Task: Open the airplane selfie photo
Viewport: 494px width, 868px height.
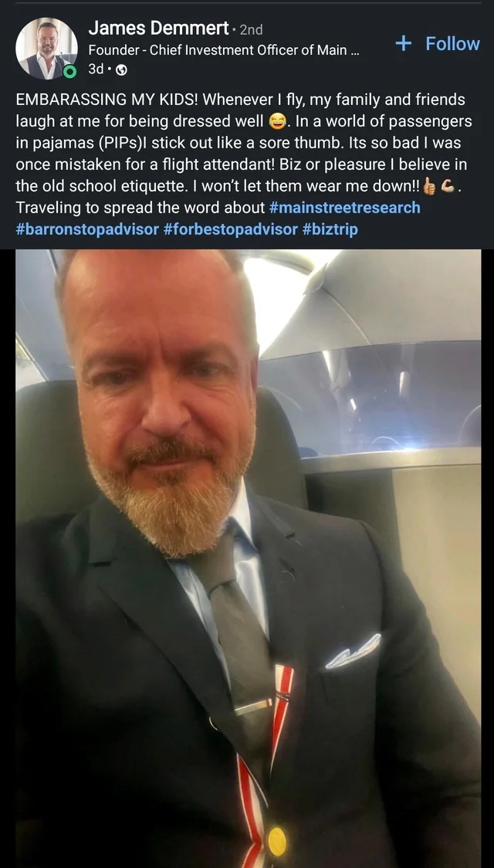Action: [x=248, y=558]
